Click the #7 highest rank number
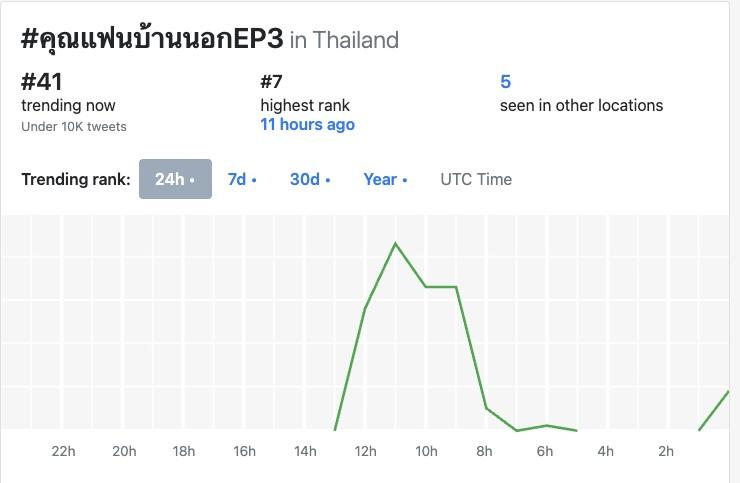This screenshot has width=740, height=483. (x=272, y=82)
